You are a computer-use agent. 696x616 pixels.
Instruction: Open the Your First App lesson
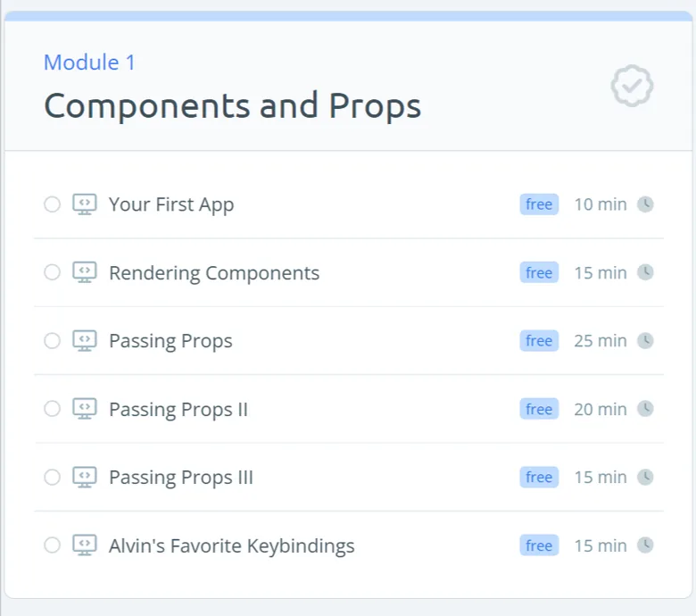click(x=171, y=204)
